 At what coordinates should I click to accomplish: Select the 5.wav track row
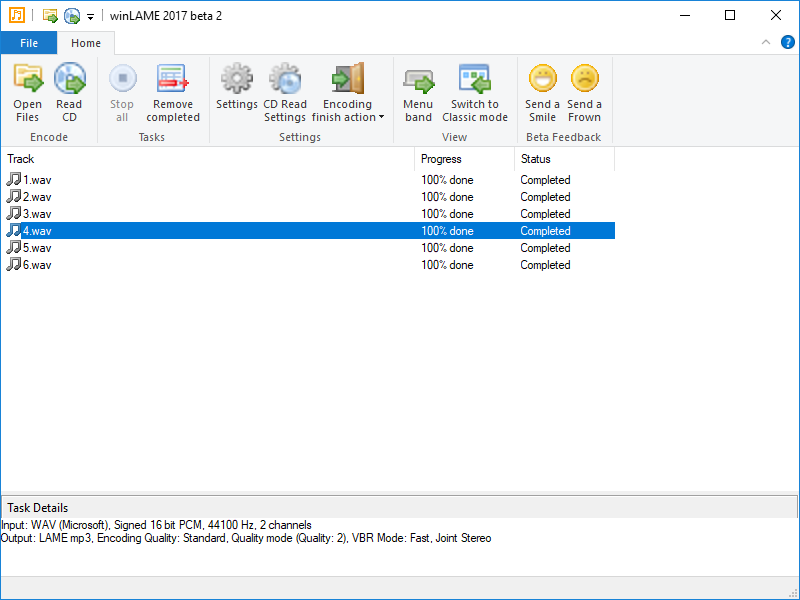308,247
